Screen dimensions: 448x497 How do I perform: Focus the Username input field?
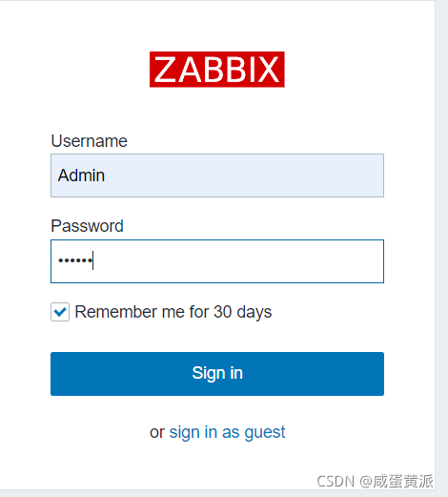pyautogui.click(x=217, y=176)
